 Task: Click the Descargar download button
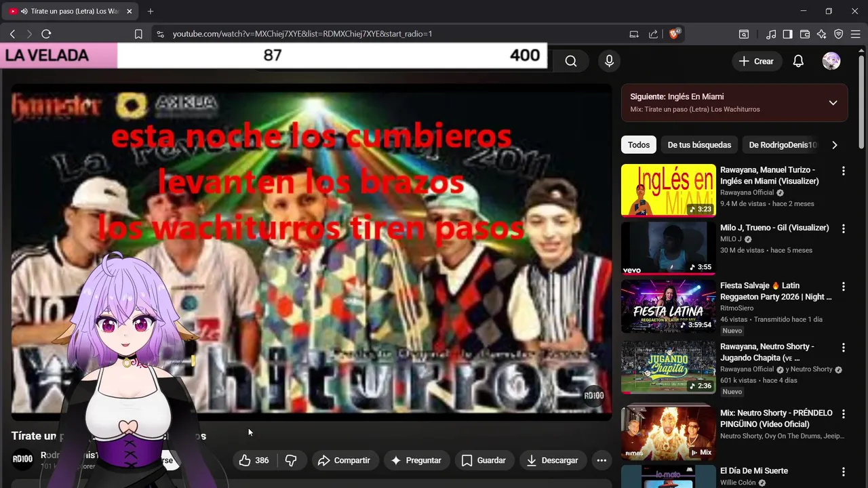[553, 460]
